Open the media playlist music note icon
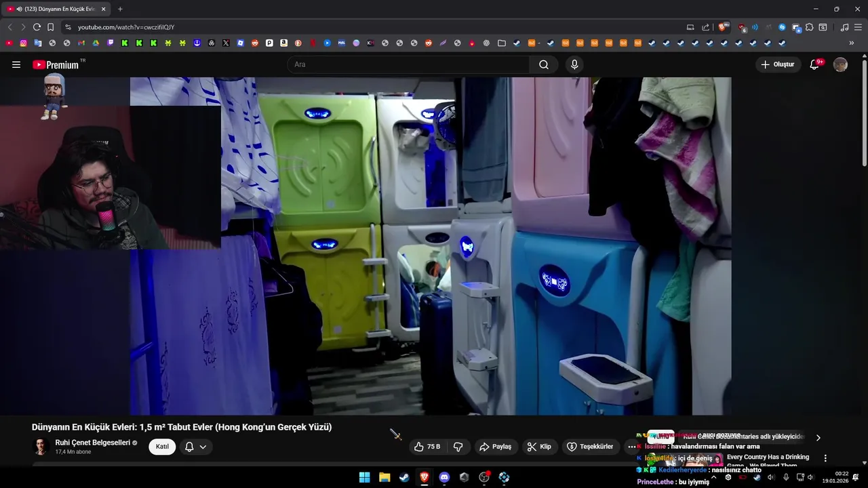This screenshot has height=488, width=868. [844, 27]
